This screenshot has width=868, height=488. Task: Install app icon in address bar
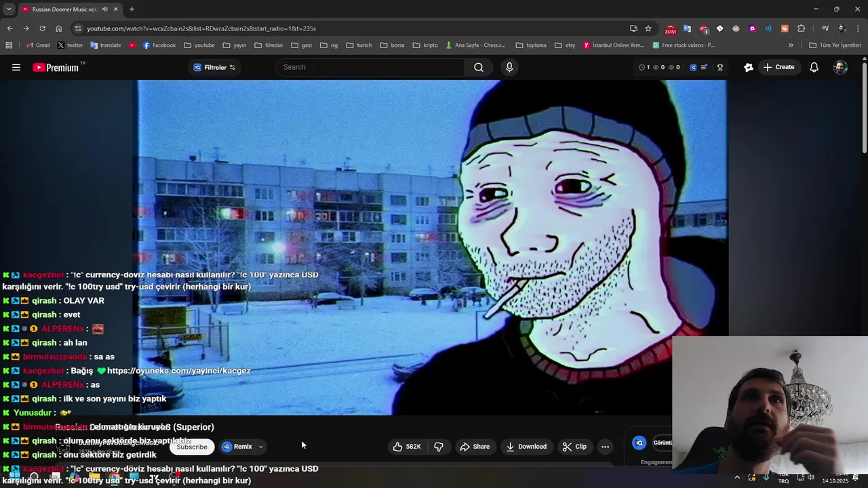pos(633,28)
